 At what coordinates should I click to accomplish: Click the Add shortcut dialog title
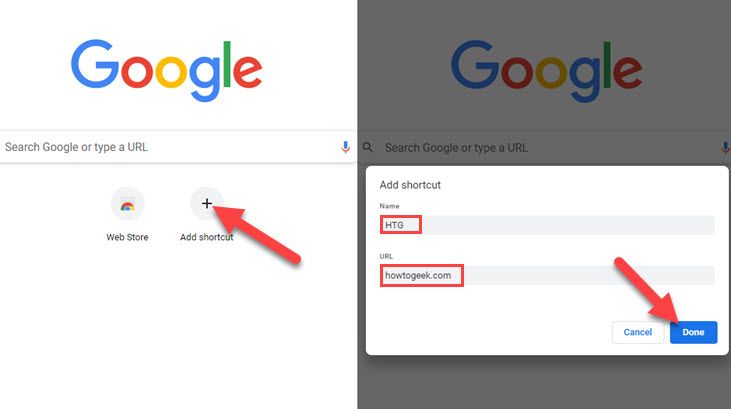coord(410,185)
